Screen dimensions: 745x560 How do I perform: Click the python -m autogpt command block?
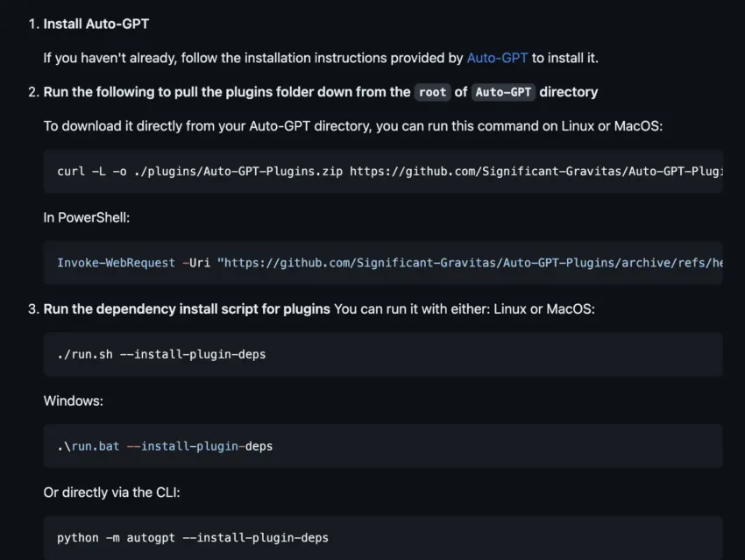[x=383, y=538]
